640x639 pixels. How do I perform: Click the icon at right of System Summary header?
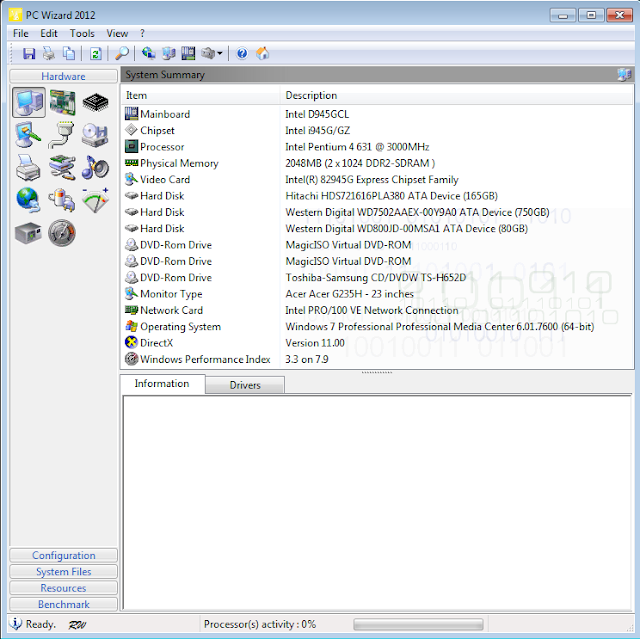624,75
